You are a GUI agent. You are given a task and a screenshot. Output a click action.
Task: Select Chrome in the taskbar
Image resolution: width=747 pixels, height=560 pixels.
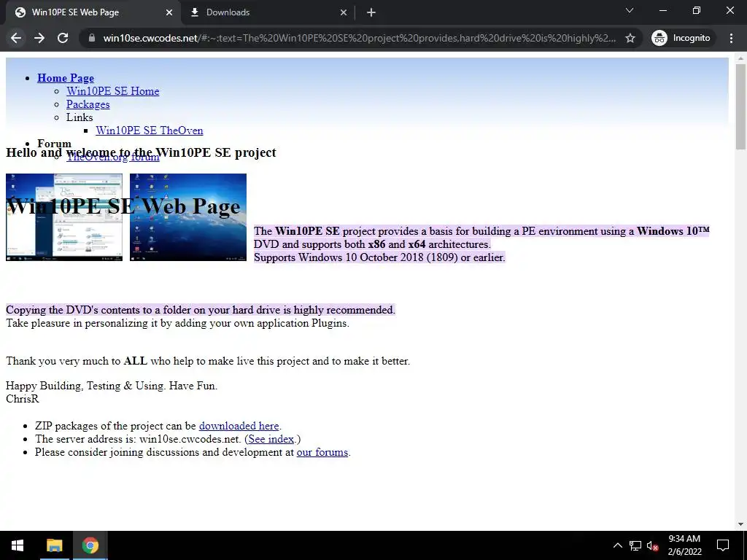tap(90, 545)
